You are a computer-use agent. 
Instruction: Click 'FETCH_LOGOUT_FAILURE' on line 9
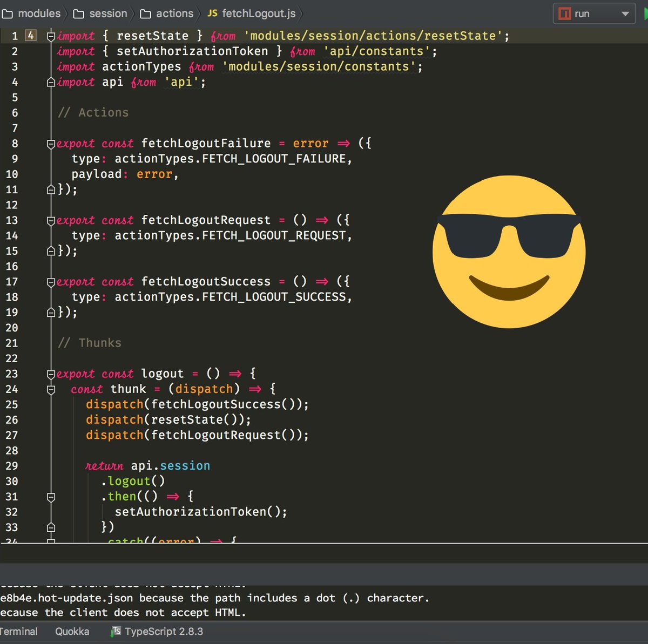click(274, 159)
